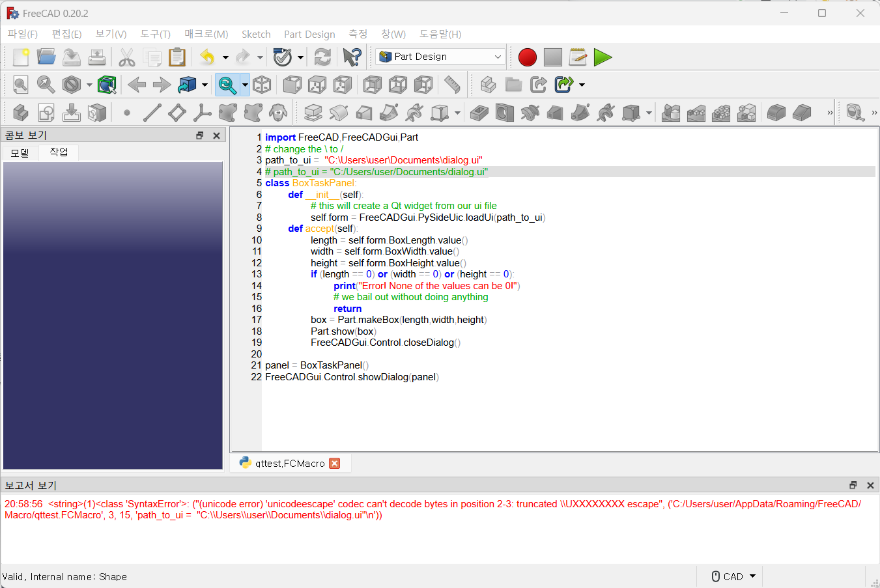Open the 편집(E) menu

[x=66, y=34]
